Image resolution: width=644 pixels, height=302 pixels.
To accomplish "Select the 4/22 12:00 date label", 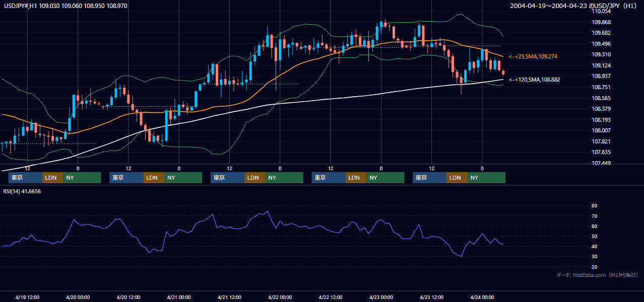I will tap(331, 297).
